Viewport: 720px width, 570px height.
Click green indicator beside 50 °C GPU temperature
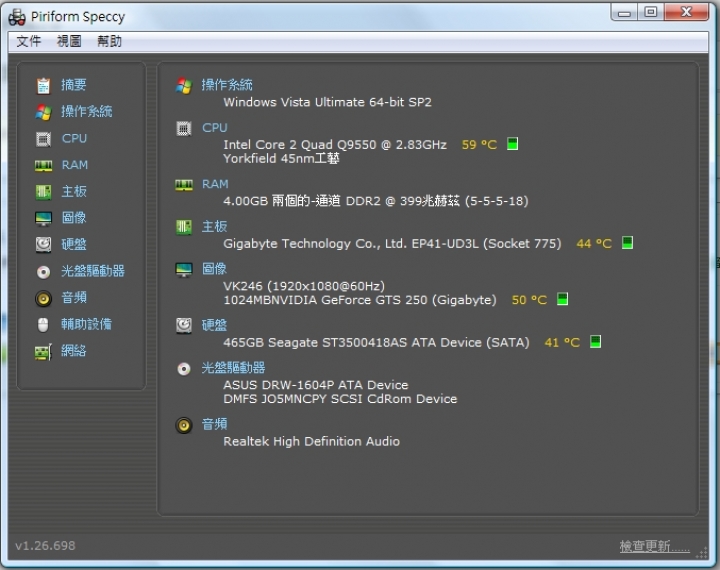pos(562,299)
